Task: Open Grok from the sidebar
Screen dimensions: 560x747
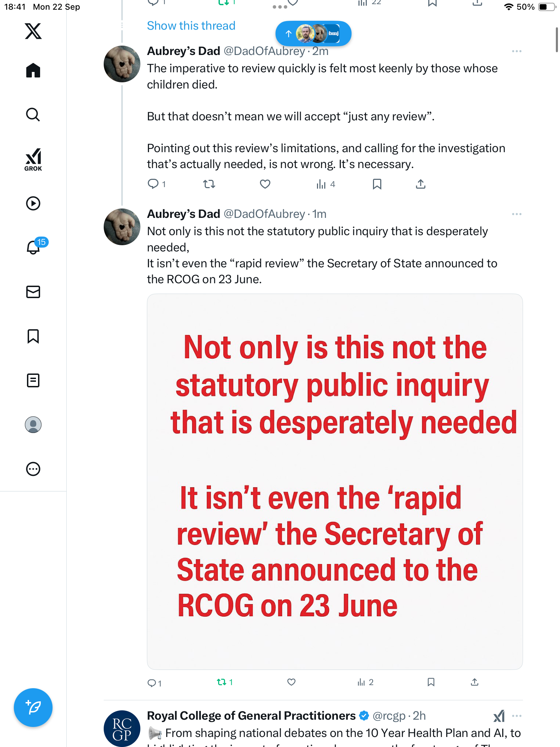Action: [x=33, y=160]
